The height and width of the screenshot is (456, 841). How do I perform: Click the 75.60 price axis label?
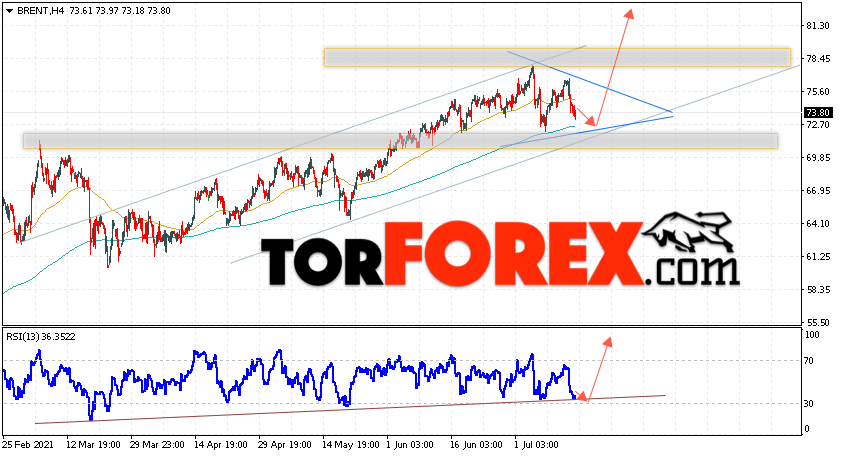pyautogui.click(x=817, y=92)
